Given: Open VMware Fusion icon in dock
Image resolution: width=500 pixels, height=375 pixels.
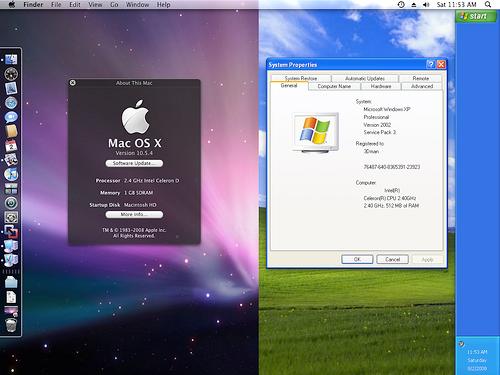Looking at the screenshot, I should tap(11, 231).
